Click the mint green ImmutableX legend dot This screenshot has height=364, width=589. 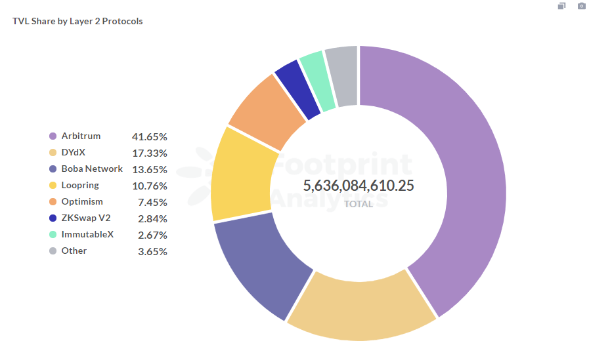pyautogui.click(x=53, y=235)
